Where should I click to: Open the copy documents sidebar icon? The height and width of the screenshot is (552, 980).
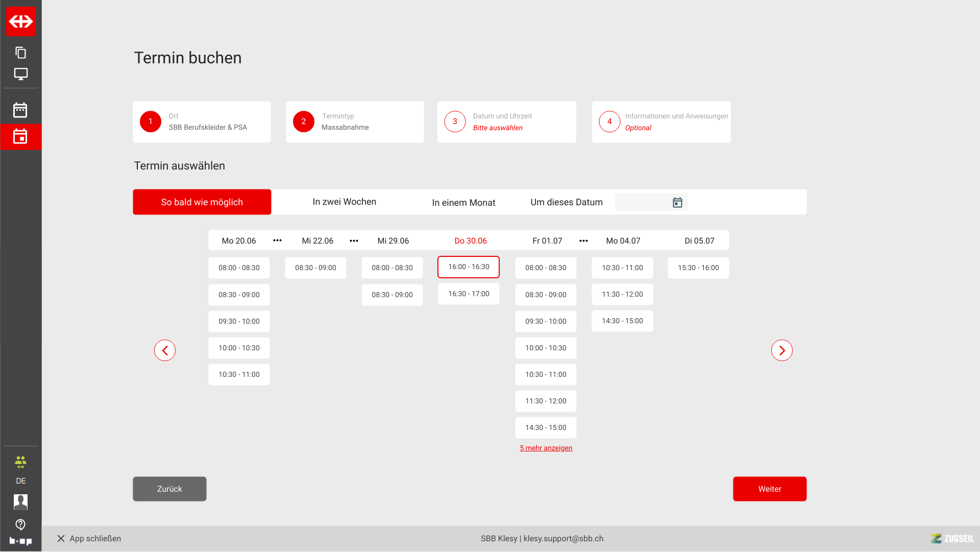pyautogui.click(x=20, y=53)
